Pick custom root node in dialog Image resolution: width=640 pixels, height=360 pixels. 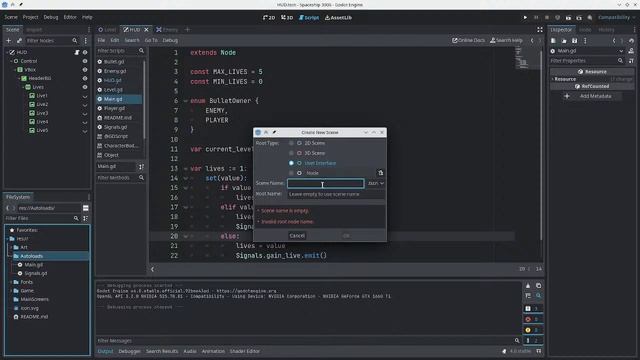tap(380, 173)
